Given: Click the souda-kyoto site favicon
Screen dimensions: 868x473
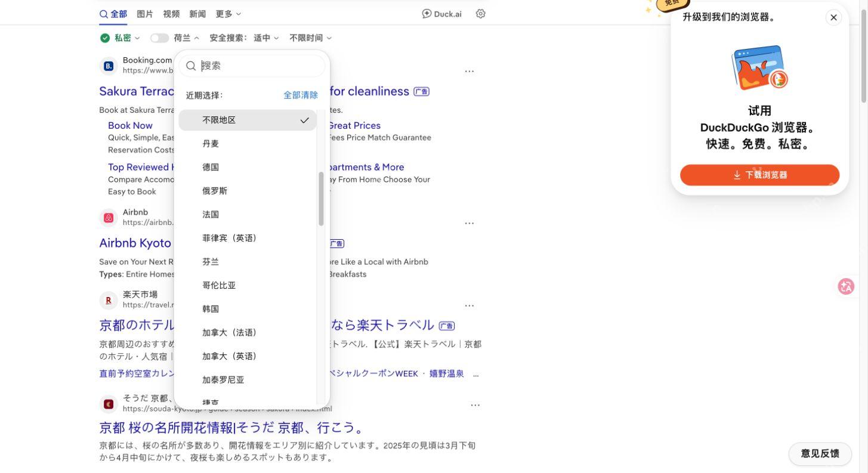Looking at the screenshot, I should point(109,404).
